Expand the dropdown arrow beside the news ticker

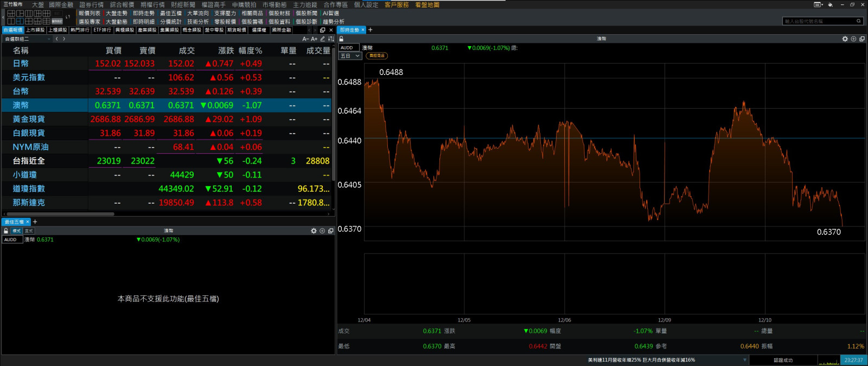pos(744,360)
